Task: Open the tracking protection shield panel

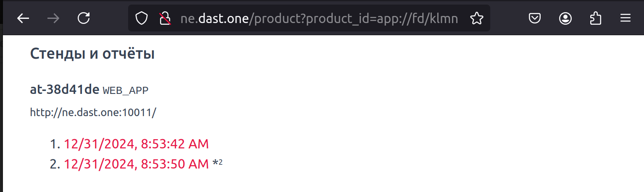Action: pos(142,18)
